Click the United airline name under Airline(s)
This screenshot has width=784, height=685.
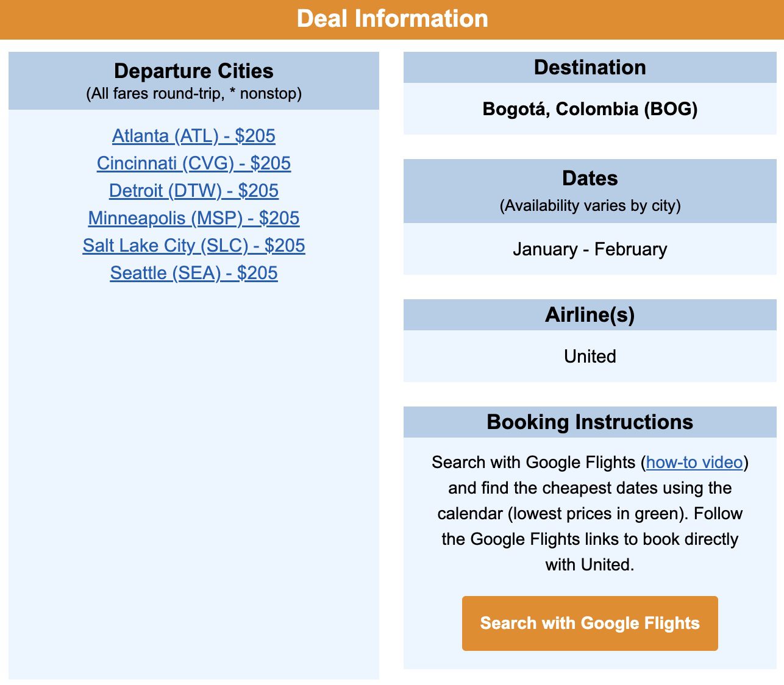coord(590,356)
